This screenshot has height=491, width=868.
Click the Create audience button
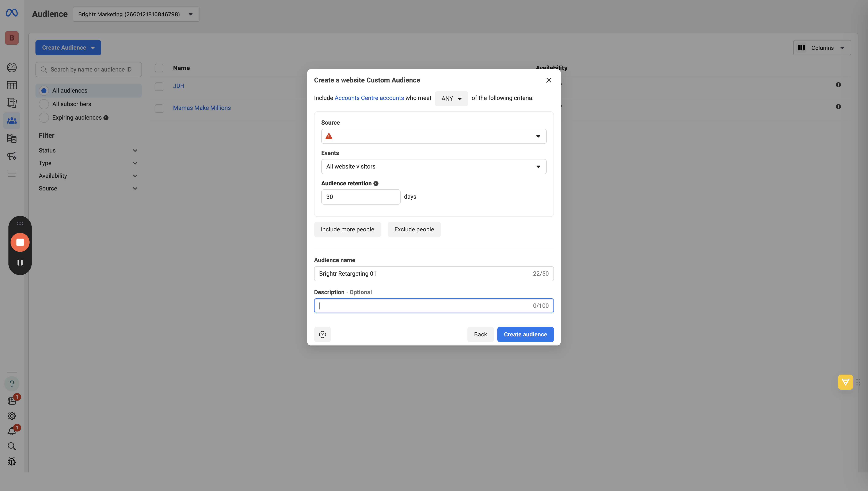point(525,334)
